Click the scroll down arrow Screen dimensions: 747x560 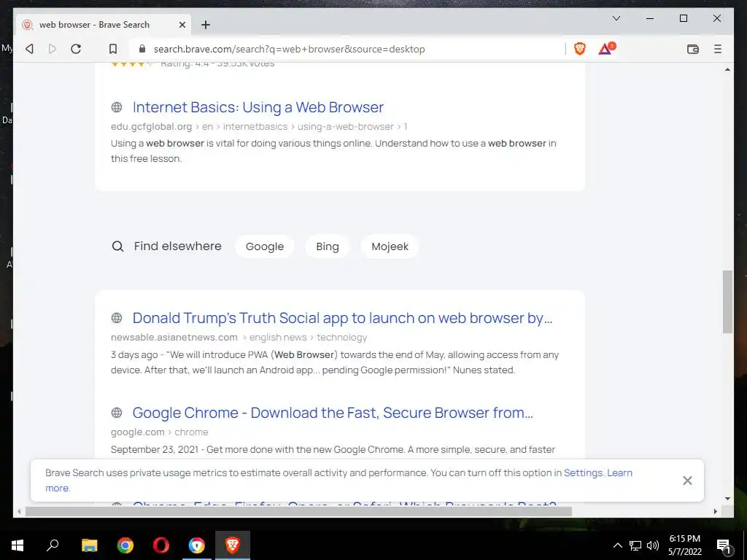click(x=727, y=499)
